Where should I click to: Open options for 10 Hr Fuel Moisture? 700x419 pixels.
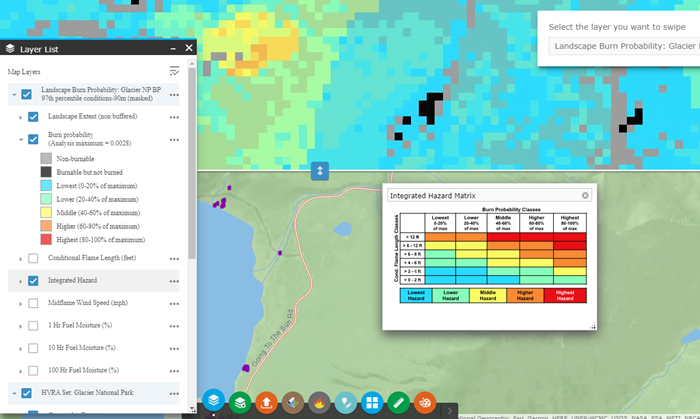point(174,348)
